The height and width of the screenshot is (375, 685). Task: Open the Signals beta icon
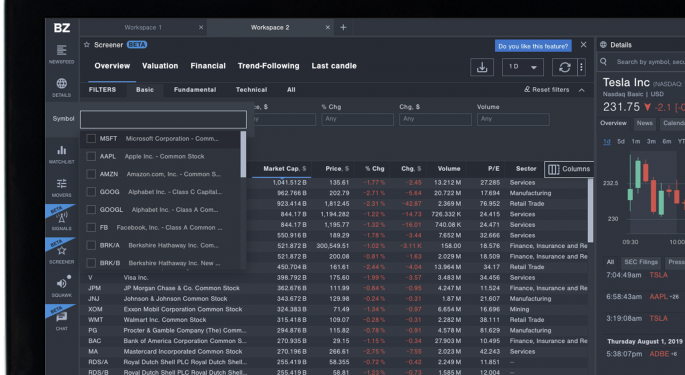[x=62, y=219]
